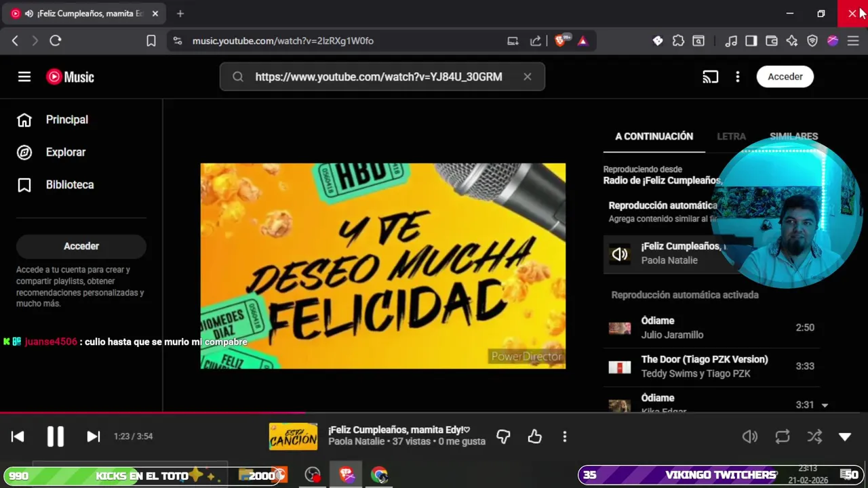Open the site settings icon in address bar

coord(178,41)
